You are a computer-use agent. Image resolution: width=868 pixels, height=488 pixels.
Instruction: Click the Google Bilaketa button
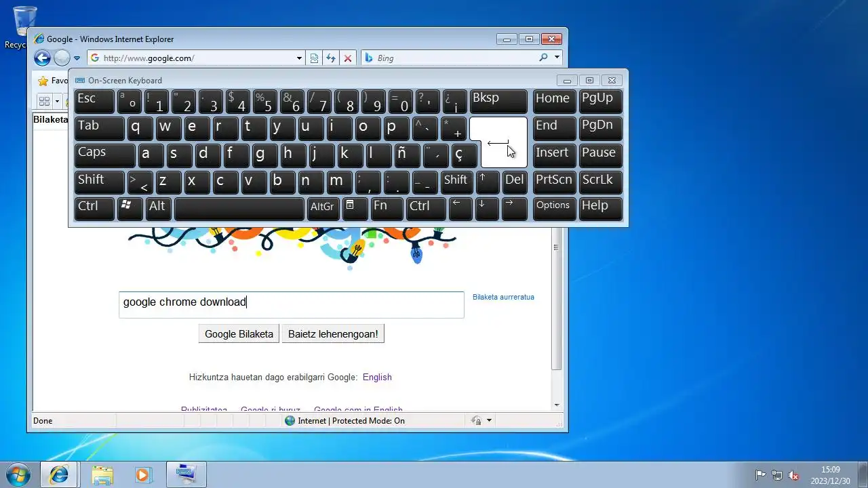(x=239, y=334)
